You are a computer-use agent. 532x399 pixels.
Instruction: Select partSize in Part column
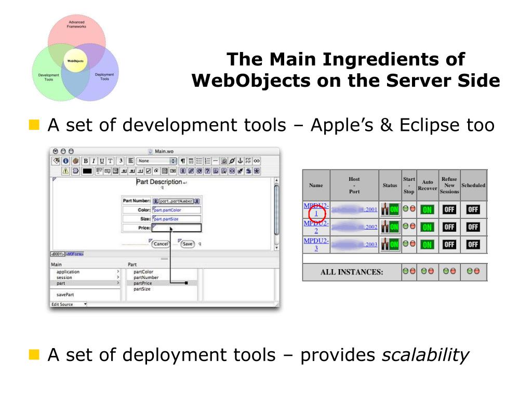point(142,289)
